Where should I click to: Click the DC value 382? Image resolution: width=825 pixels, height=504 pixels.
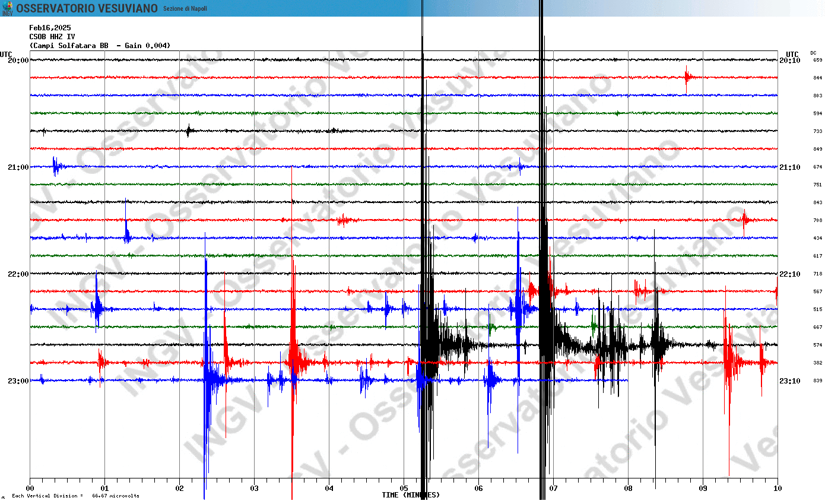click(x=817, y=363)
